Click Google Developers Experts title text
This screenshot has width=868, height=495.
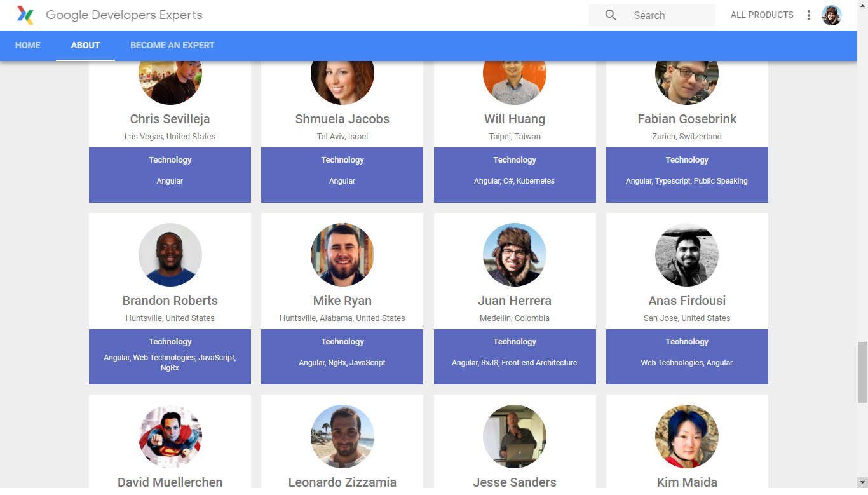[x=124, y=15]
